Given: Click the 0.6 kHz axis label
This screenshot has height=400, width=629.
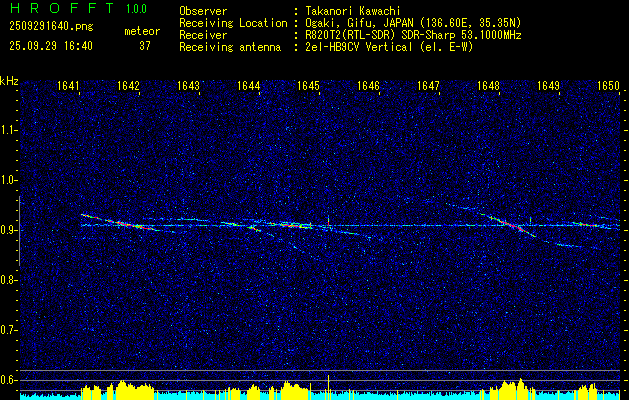Looking at the screenshot, I should (9, 380).
